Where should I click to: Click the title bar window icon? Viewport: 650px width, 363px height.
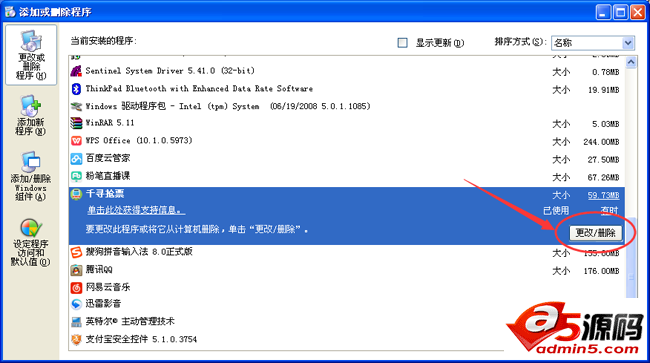pos(10,12)
